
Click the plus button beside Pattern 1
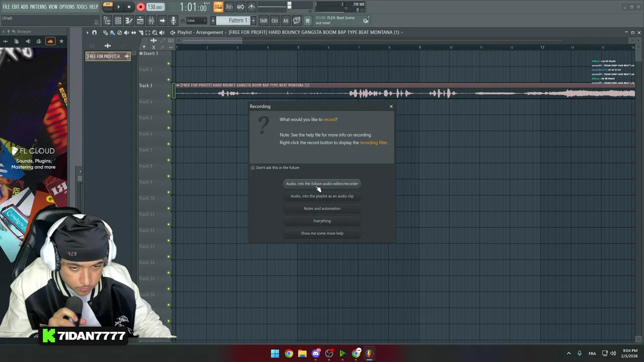coord(253,21)
